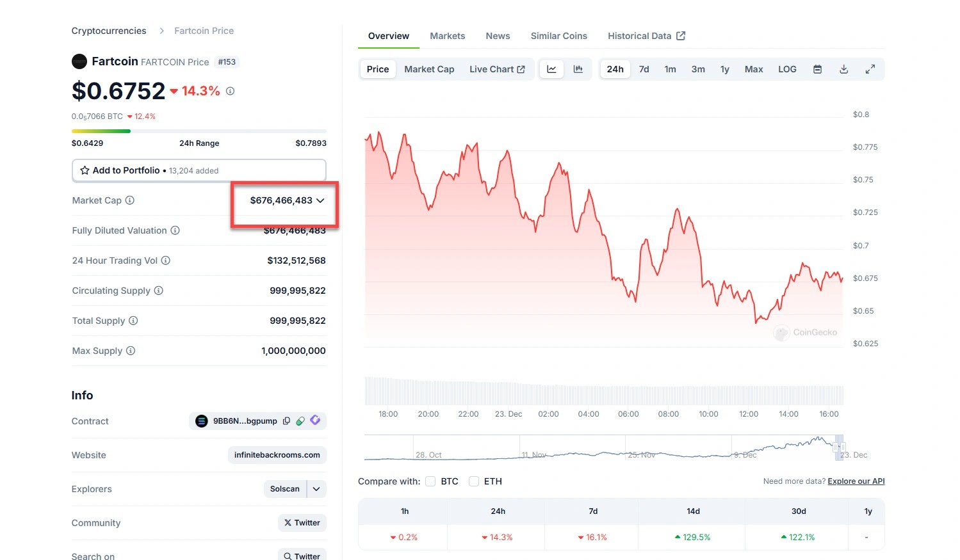Click the Cryptocurrencies breadcrumb
The image size is (960, 560).
pos(109,31)
